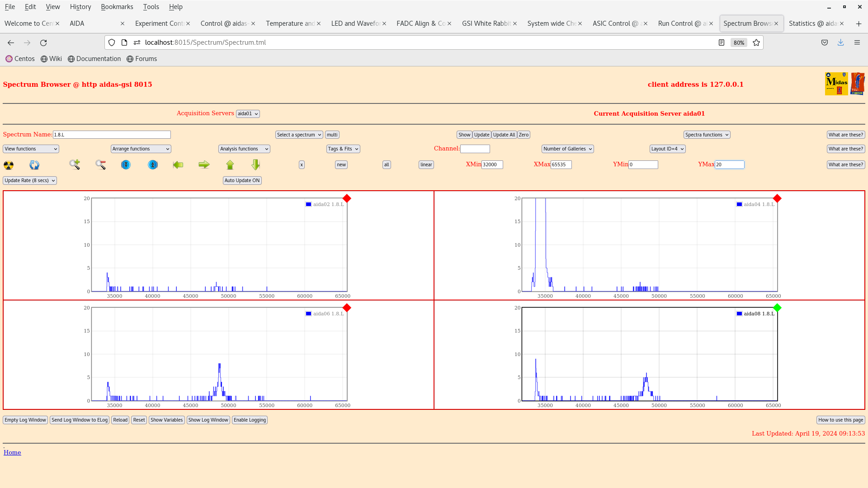Click the Update All button
Image resolution: width=868 pixels, height=488 pixels.
tap(504, 135)
